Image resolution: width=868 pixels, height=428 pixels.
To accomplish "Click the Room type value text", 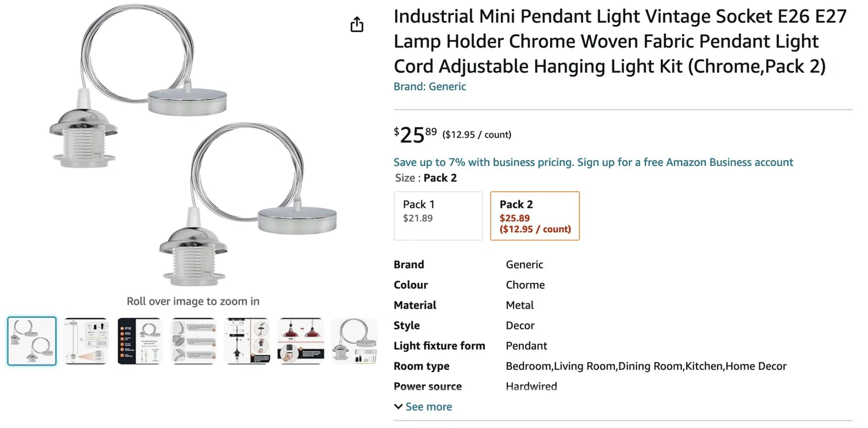I will (646, 366).
